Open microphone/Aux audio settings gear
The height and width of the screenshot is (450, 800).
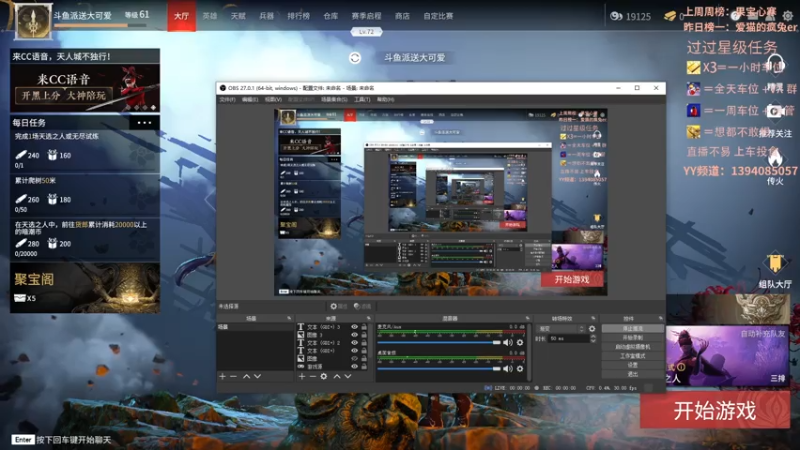point(520,342)
